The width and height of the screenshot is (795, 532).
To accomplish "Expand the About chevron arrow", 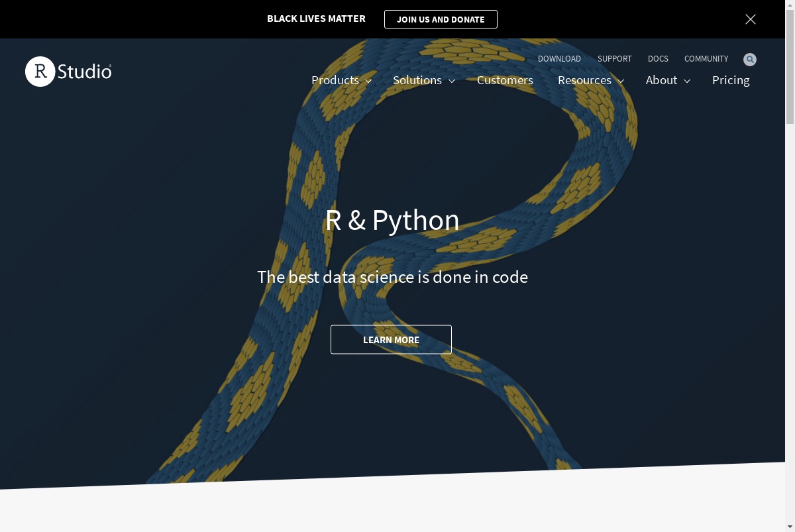I will click(x=687, y=81).
